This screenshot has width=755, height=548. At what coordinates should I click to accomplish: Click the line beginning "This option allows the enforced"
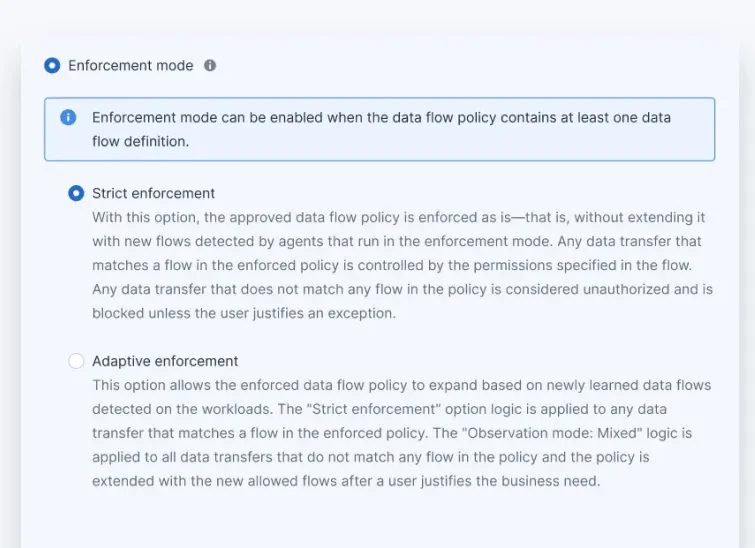tap(402, 385)
